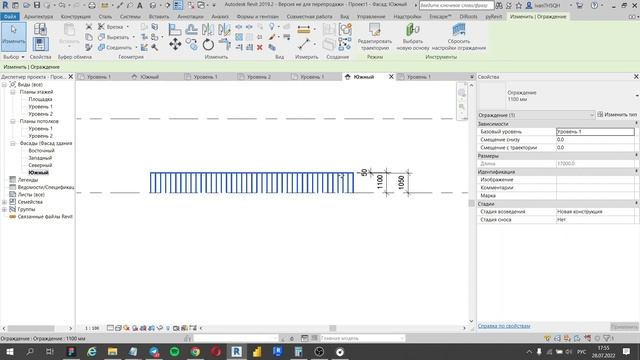Click the Help question mark icon
The image size is (640, 360).
click(x=594, y=5)
